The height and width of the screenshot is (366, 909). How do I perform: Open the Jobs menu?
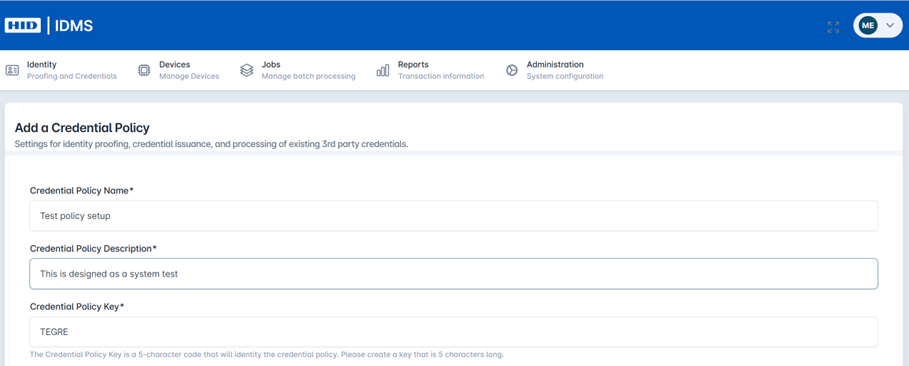[x=297, y=70]
